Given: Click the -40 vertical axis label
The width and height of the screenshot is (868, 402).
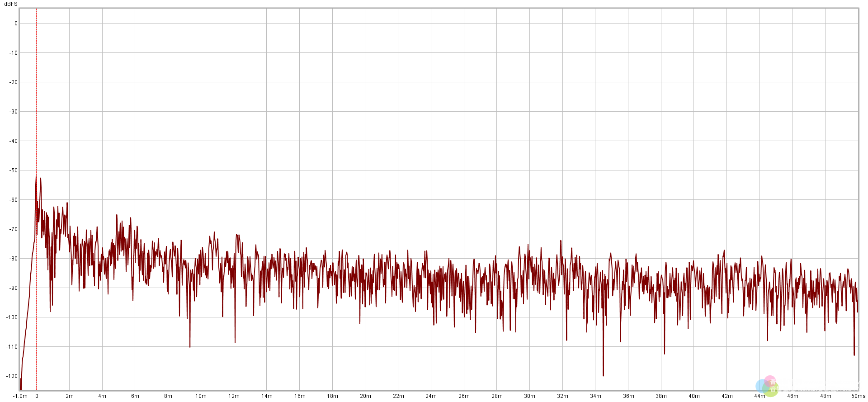Looking at the screenshot, I should tap(14, 141).
